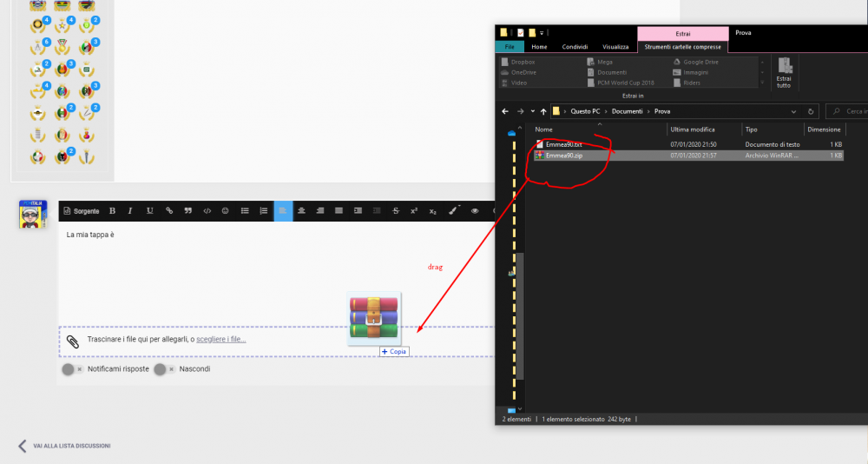Click the pink Estrai contextual tab
This screenshot has height=464, width=868.
point(682,33)
